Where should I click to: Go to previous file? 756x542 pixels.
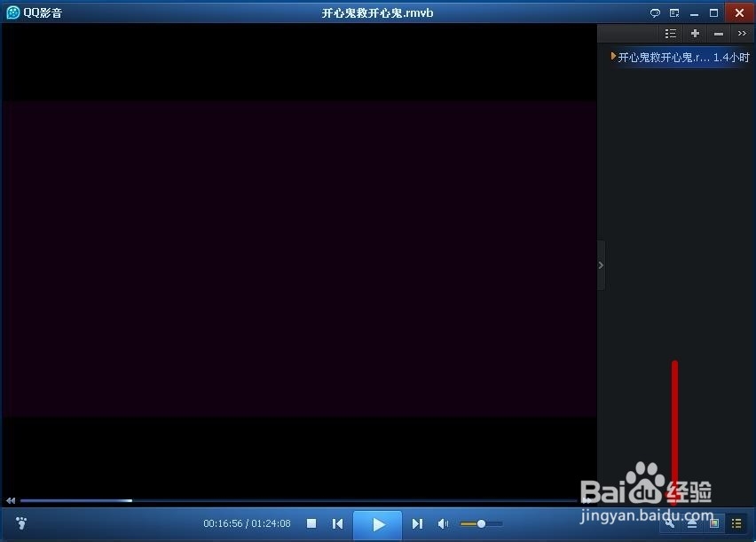(337, 523)
